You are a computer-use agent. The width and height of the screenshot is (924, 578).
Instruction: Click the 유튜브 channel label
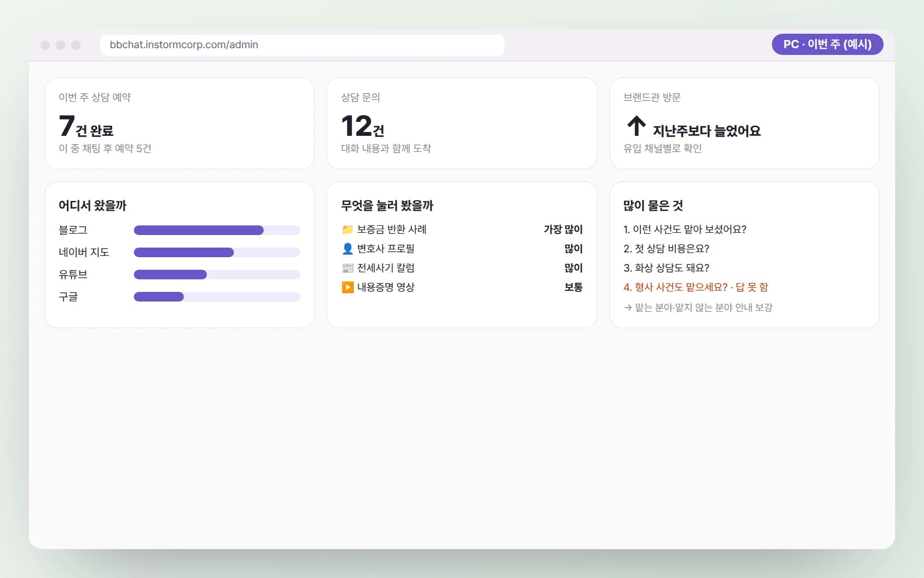click(73, 275)
